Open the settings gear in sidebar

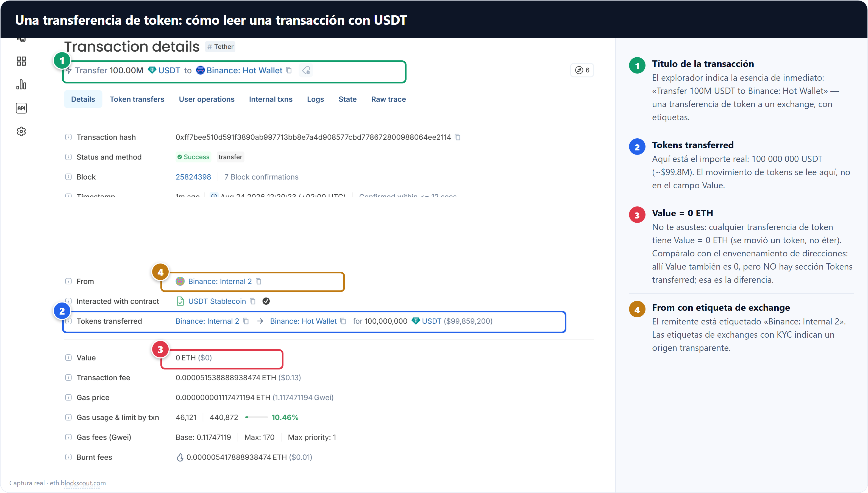tap(21, 131)
